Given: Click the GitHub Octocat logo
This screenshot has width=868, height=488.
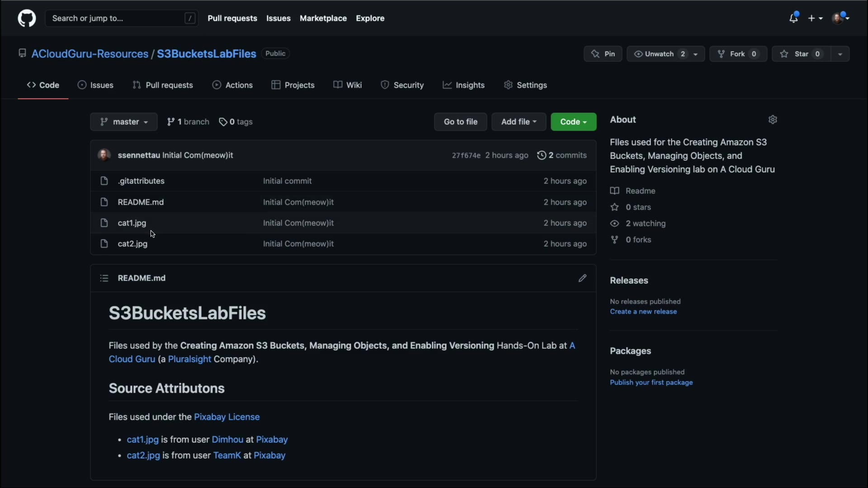Looking at the screenshot, I should (x=27, y=19).
